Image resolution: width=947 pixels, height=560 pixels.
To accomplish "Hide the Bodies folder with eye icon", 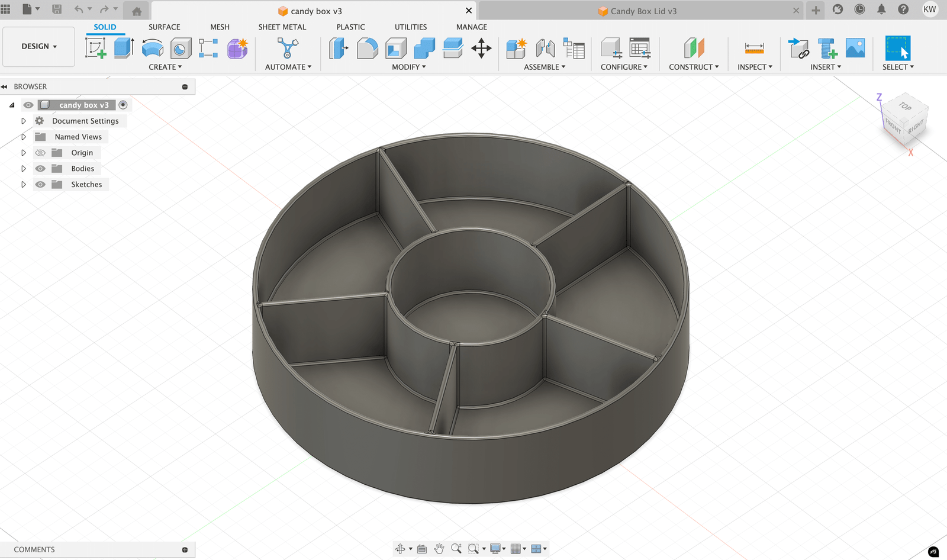I will point(40,169).
